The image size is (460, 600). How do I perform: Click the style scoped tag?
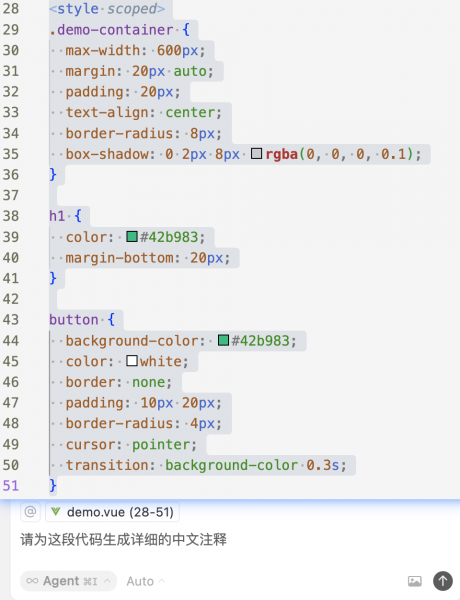pyautogui.click(x=107, y=9)
